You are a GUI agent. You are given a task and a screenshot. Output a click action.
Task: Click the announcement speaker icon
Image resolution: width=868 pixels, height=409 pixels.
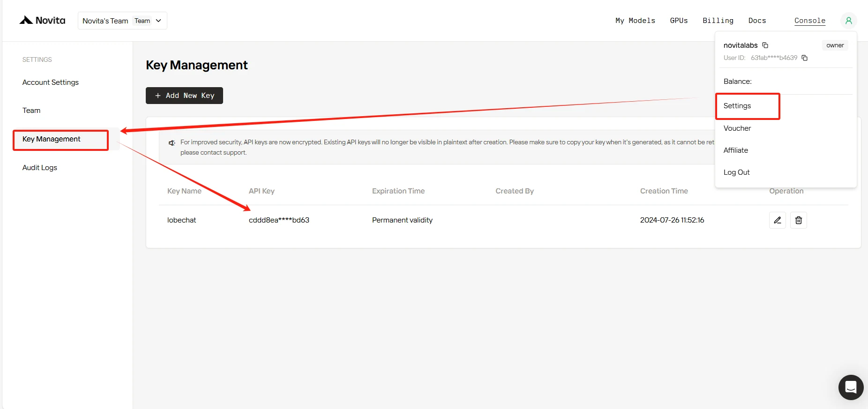coord(172,143)
